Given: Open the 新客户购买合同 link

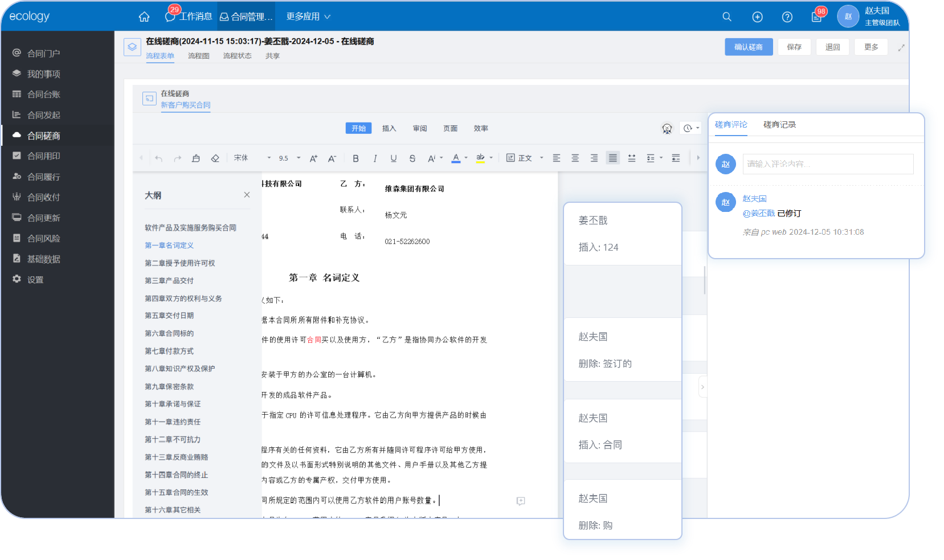Looking at the screenshot, I should [186, 105].
